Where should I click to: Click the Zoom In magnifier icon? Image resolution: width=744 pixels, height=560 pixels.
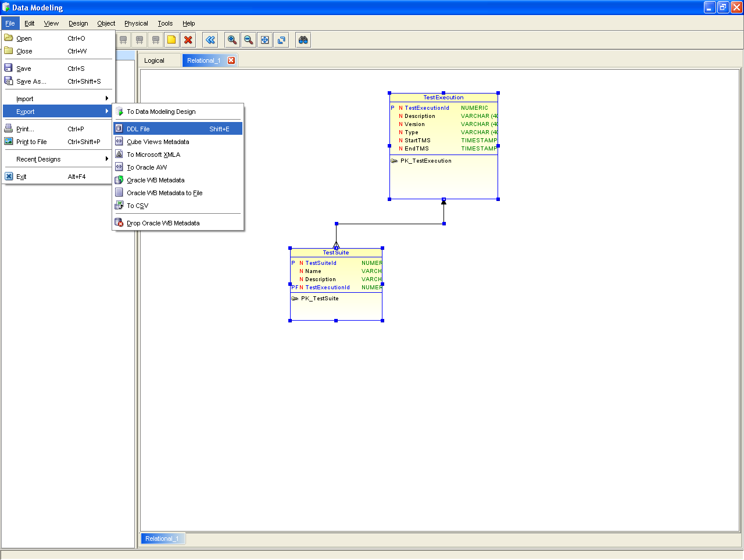[x=232, y=40]
